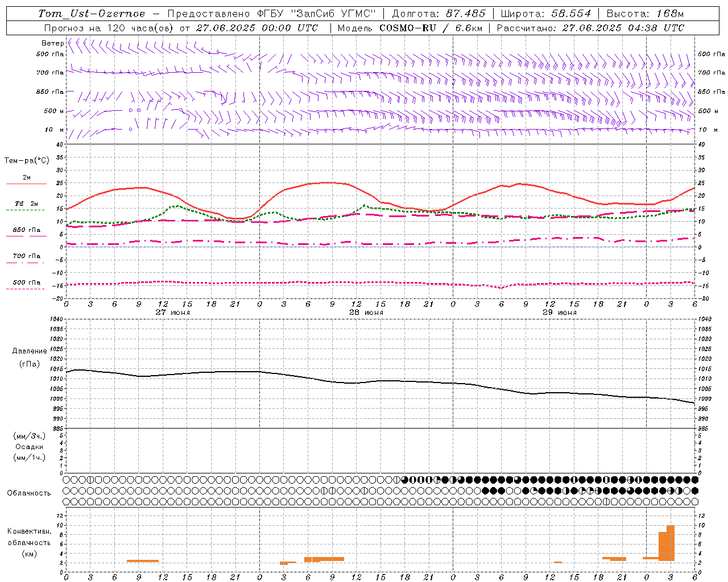
Task: Click the solid line sample under the 2м legend entry
Action: point(26,184)
